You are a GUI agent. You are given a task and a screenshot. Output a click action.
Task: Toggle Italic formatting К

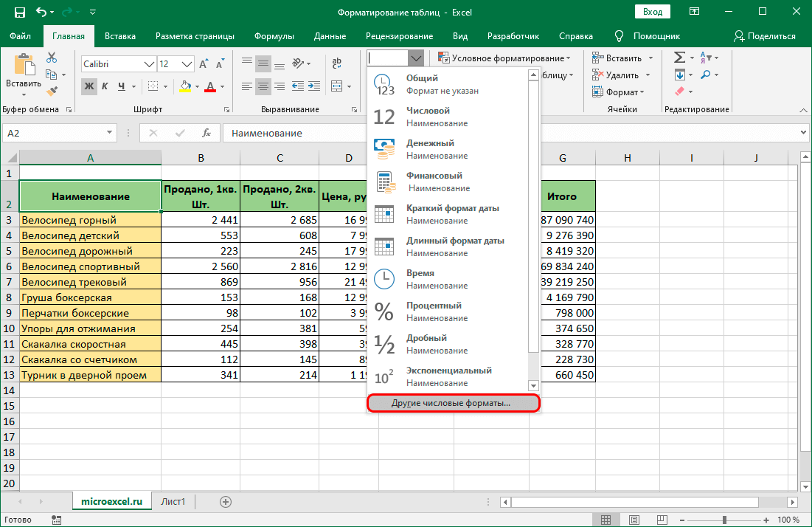105,86
